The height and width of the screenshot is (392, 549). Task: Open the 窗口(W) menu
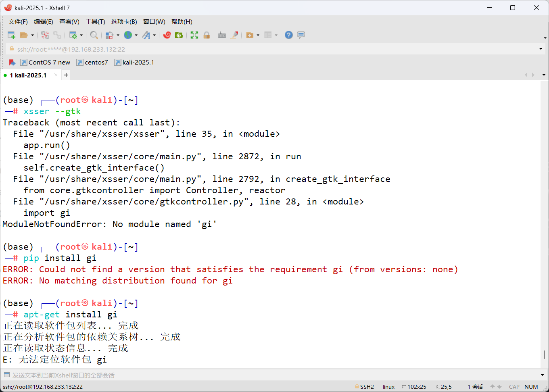pos(154,22)
